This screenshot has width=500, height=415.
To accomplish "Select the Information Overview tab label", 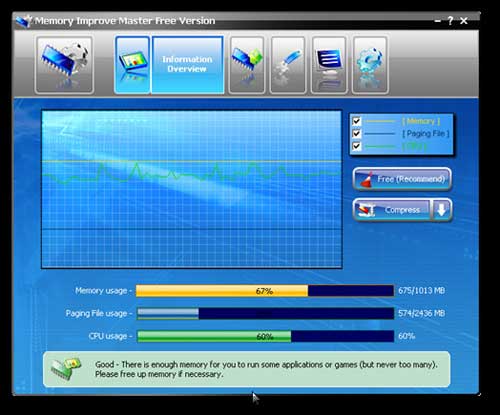I will coord(187,64).
